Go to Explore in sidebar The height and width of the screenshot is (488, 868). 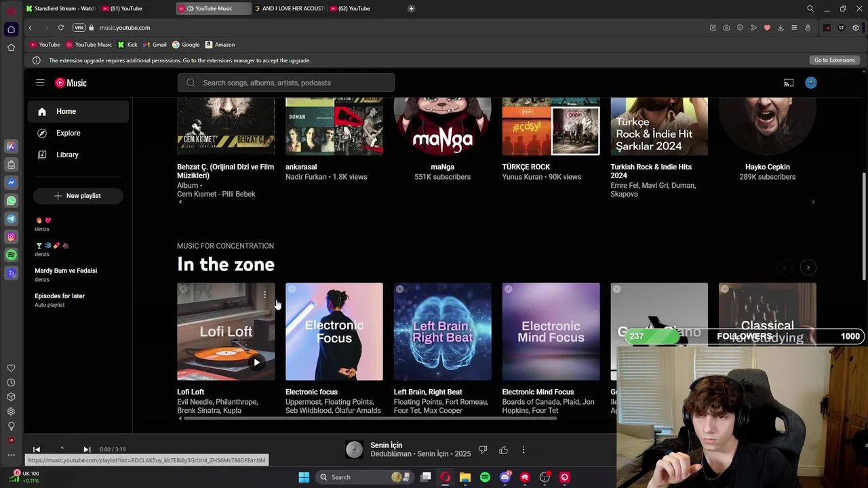(x=78, y=133)
